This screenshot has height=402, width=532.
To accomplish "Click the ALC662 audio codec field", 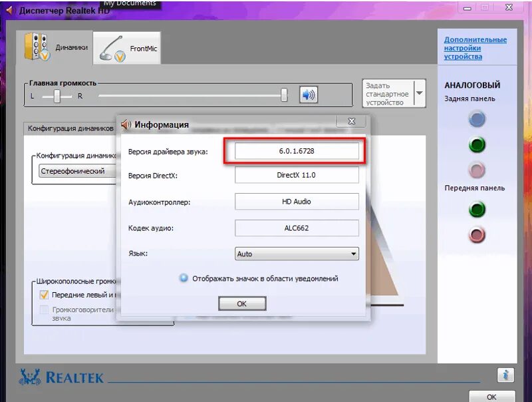I will (x=297, y=228).
